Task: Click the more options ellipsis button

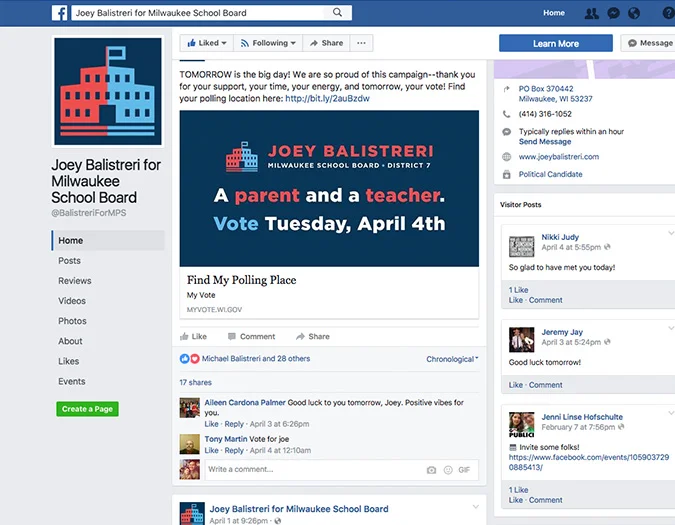Action: pos(362,43)
